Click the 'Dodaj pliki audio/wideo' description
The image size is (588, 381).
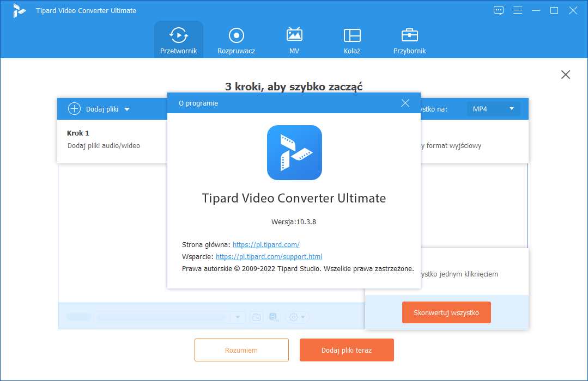104,146
